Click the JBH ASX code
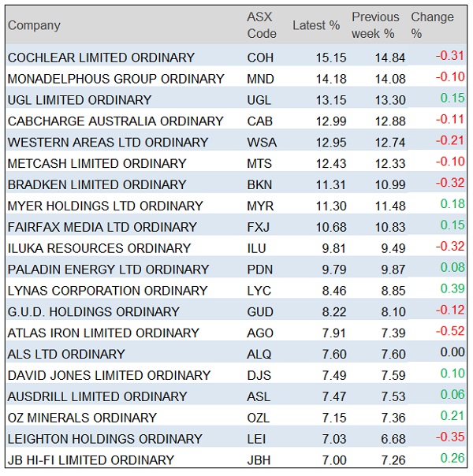Screen dimensions: 473x476 tap(260, 461)
